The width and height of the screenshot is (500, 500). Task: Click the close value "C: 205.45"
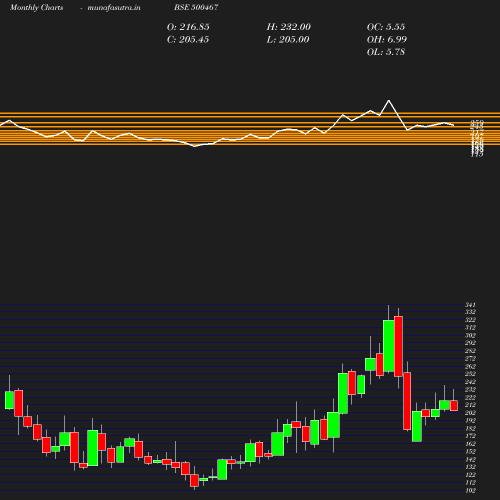(188, 39)
